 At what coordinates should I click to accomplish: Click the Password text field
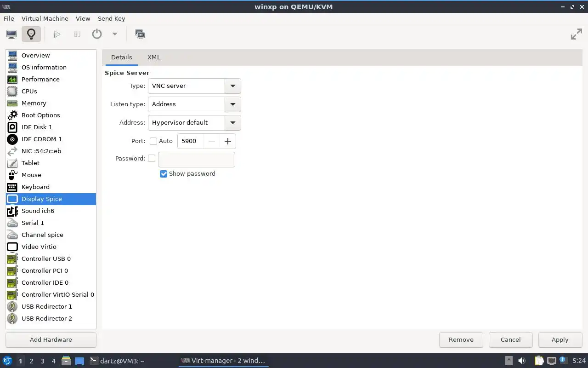point(197,160)
